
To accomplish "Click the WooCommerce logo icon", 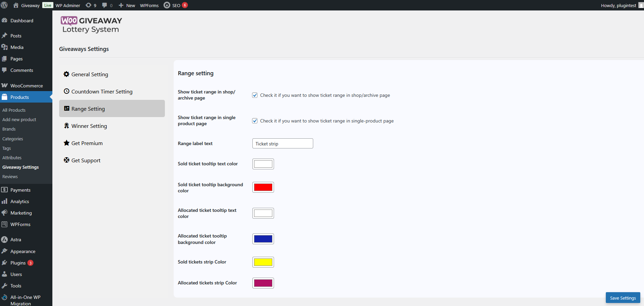I will [4, 85].
